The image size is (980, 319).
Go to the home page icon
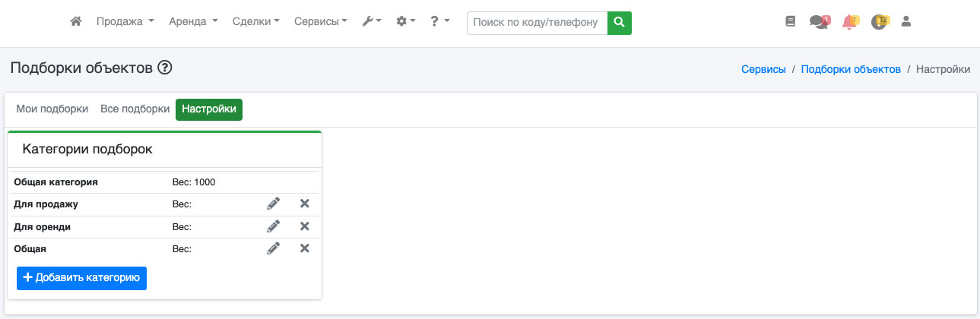point(75,22)
